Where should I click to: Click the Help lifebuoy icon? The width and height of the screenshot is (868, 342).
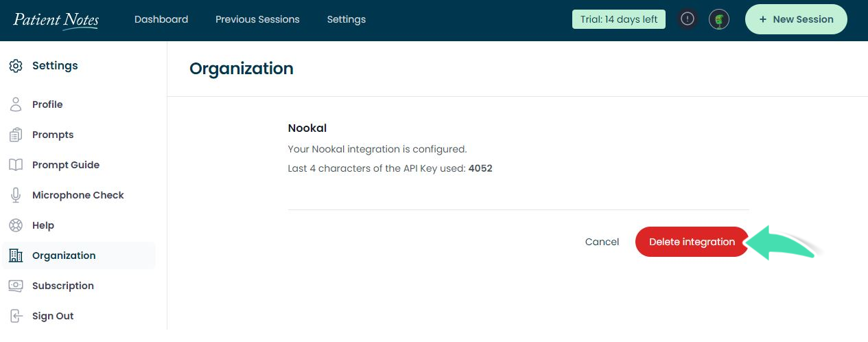(x=15, y=225)
